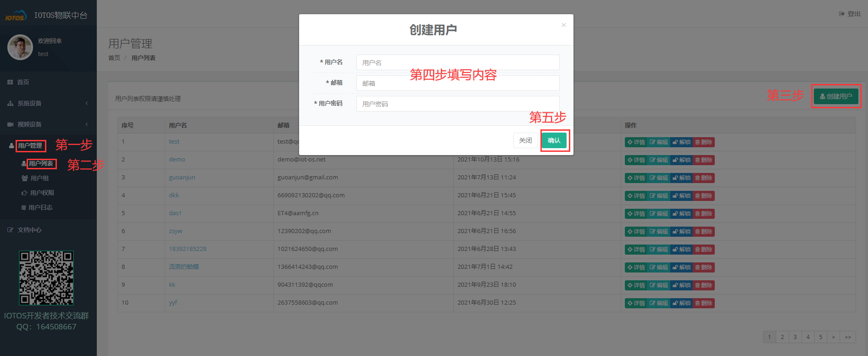Open the demo username link
Screen dimensions: 868x356
(177, 160)
